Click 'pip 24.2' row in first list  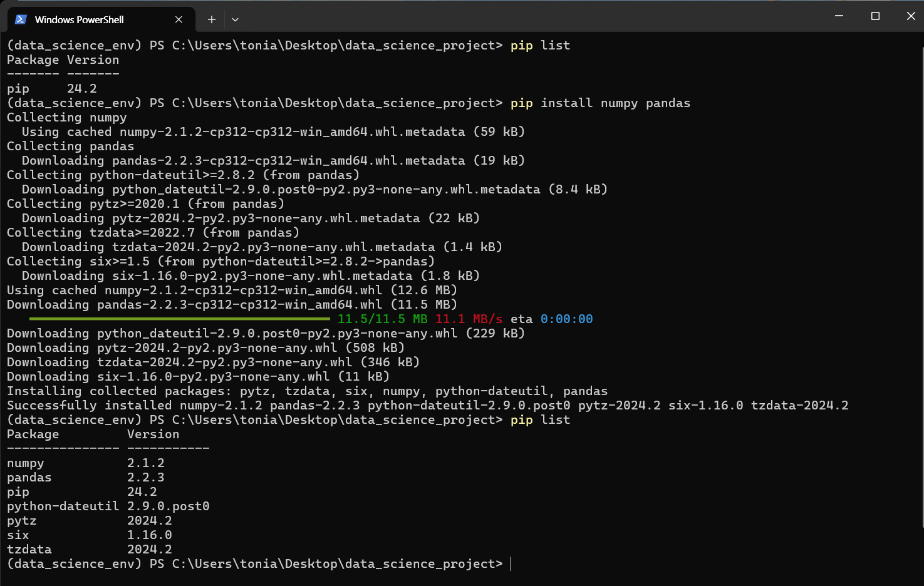point(52,88)
